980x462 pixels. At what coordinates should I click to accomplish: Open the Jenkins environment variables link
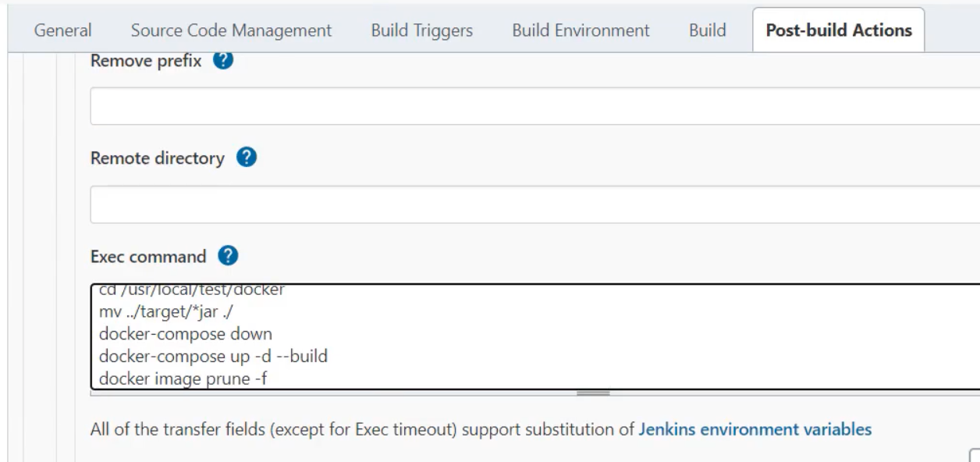755,429
